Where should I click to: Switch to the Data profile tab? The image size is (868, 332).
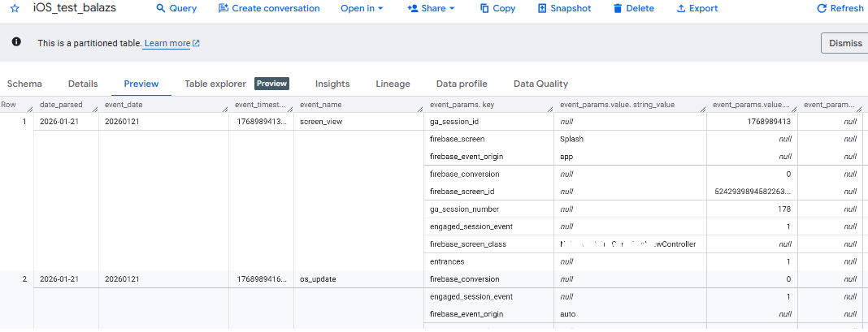pos(462,84)
